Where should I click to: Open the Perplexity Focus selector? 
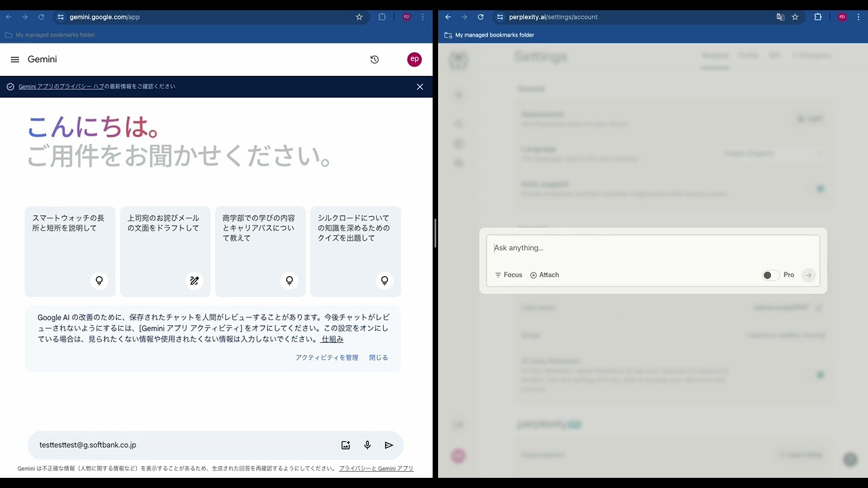coord(509,275)
